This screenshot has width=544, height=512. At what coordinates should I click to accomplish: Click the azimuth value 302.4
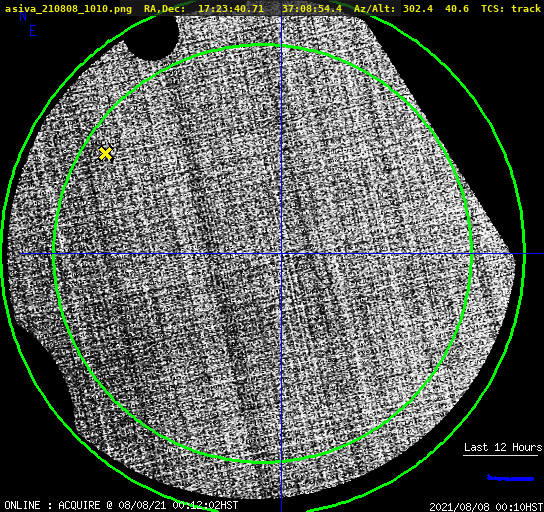(418, 9)
